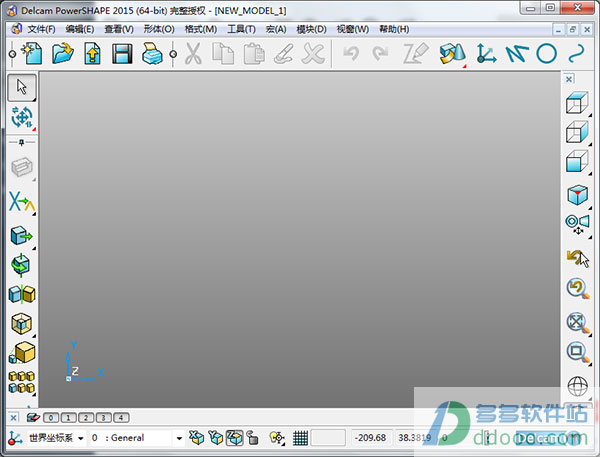
Task: Toggle level 4 button
Action: pyautogui.click(x=121, y=418)
